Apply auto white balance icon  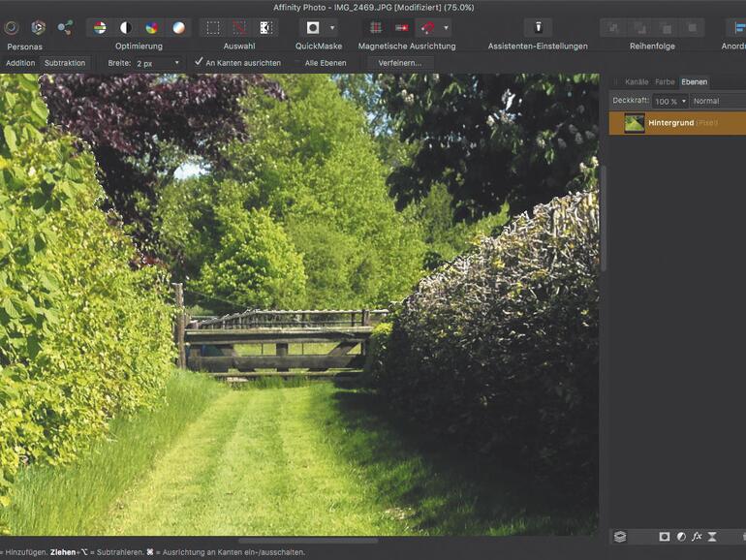178,27
